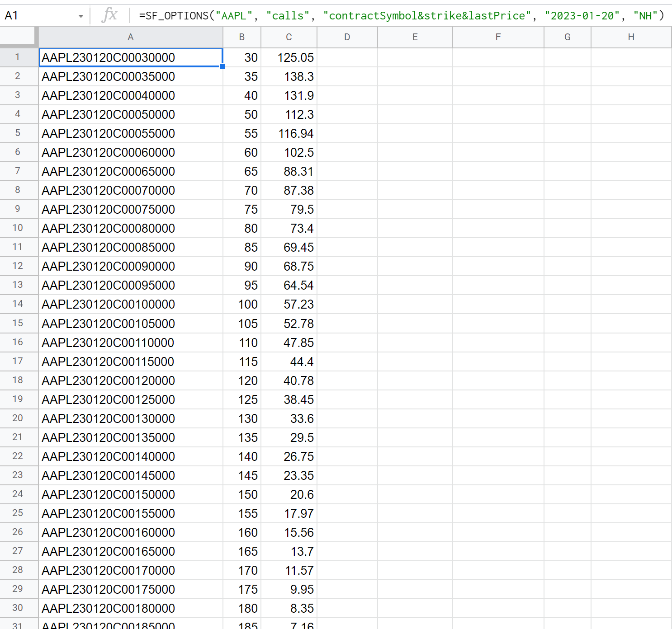Screen dimensions: 672x629
Task: Select column D header
Action: [347, 37]
